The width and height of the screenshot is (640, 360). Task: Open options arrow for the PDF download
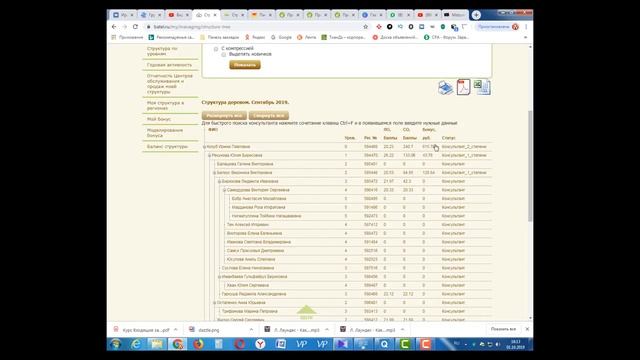tap(176, 329)
